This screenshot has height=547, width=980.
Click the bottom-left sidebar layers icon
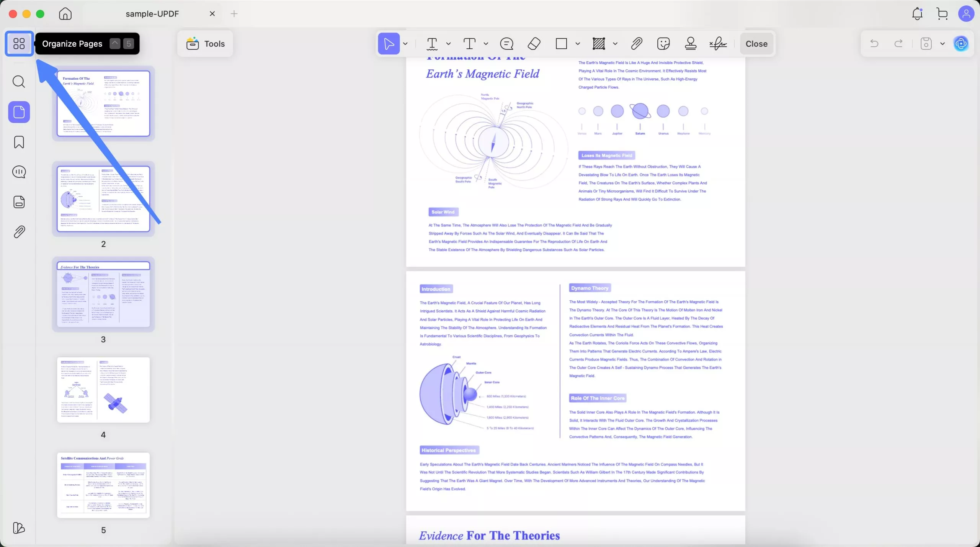click(x=19, y=528)
